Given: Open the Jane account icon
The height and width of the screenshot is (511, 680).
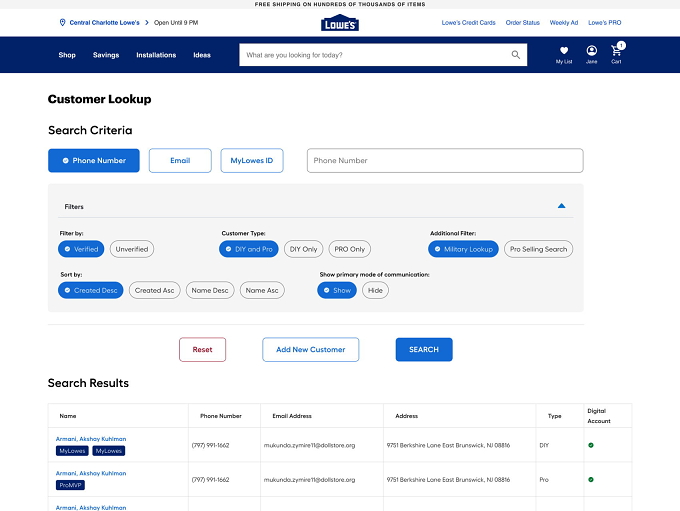Looking at the screenshot, I should point(592,51).
